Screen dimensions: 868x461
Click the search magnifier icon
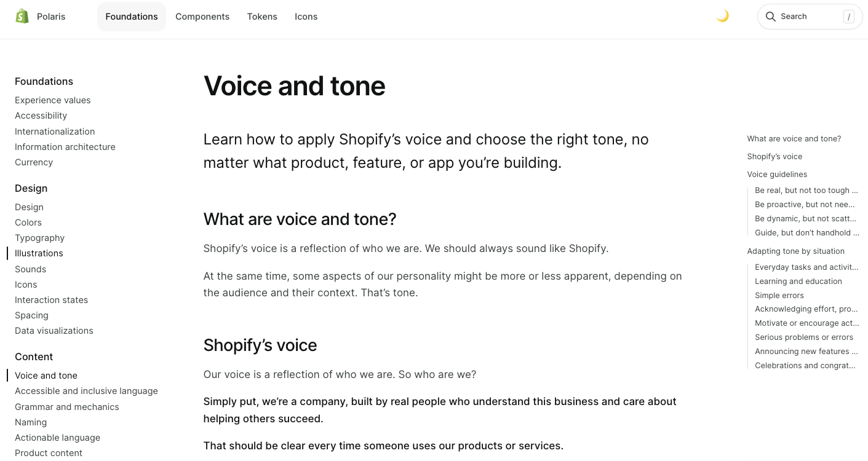pos(771,17)
